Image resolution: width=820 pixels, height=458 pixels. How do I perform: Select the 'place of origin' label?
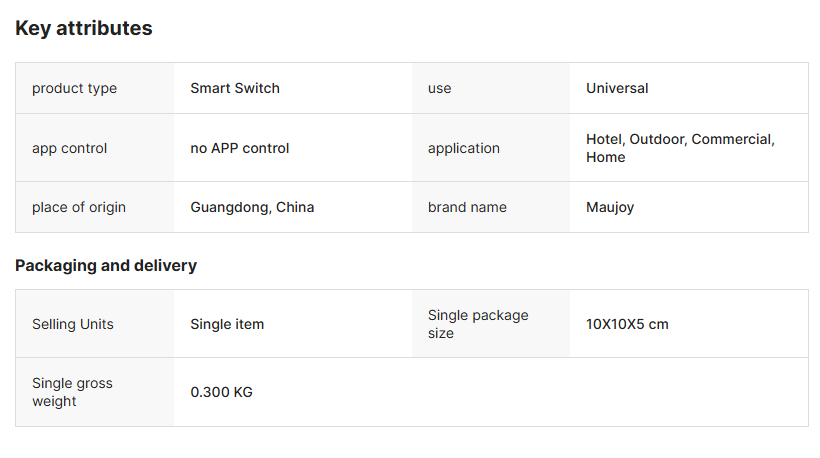[79, 208]
